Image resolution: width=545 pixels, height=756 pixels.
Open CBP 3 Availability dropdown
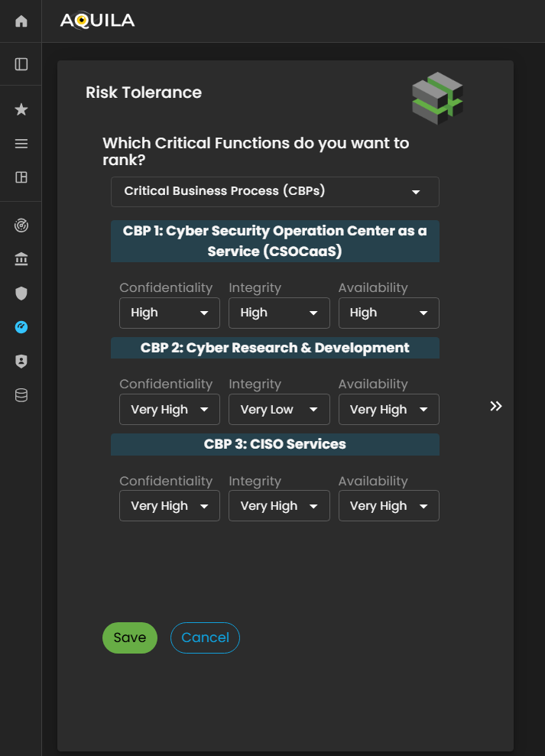tap(388, 506)
